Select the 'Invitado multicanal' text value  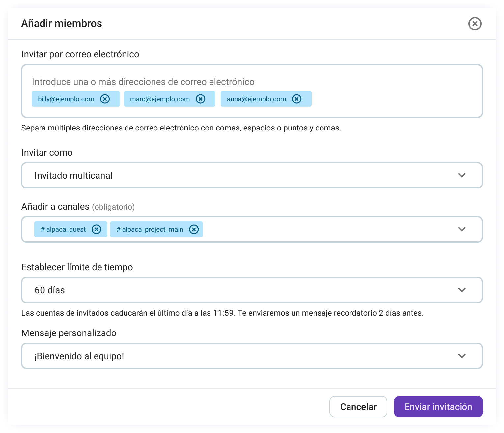tap(73, 175)
